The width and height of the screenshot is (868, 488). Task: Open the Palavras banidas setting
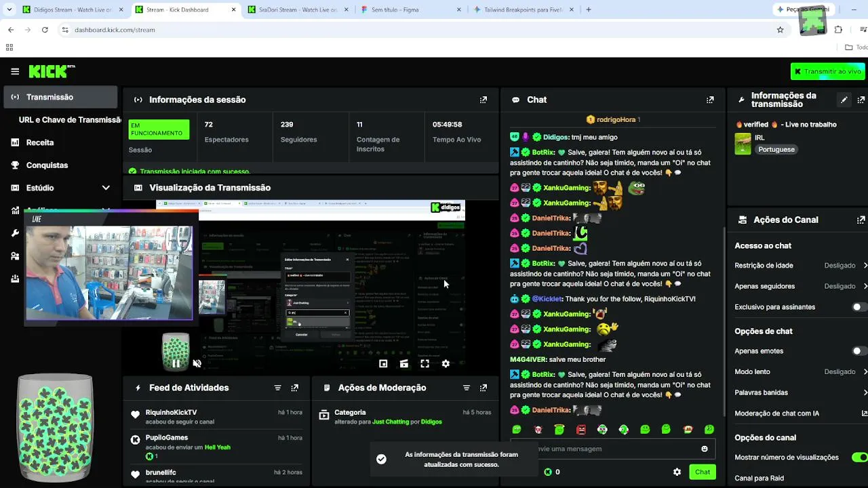point(800,392)
